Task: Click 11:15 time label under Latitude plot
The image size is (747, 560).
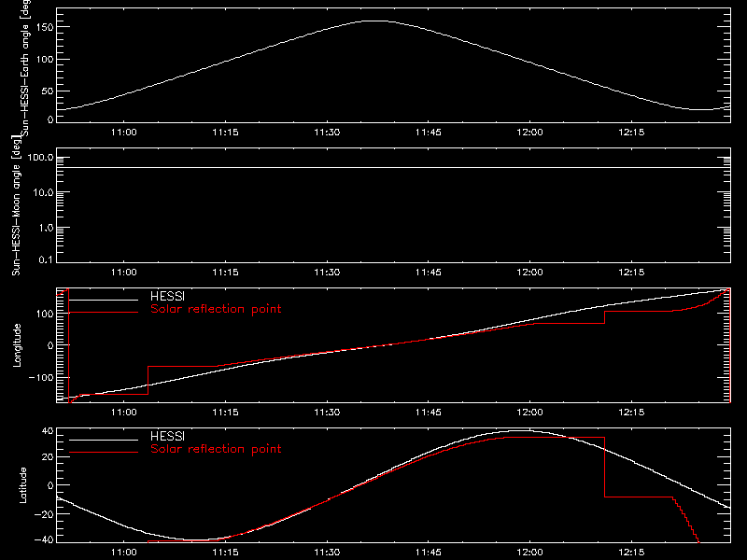Action: (225, 553)
